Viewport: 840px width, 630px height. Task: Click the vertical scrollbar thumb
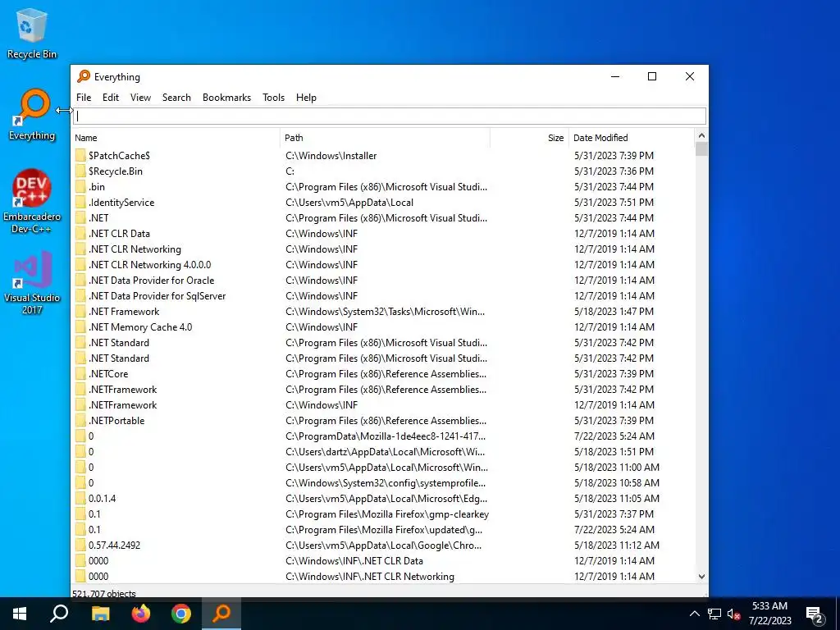(701, 149)
